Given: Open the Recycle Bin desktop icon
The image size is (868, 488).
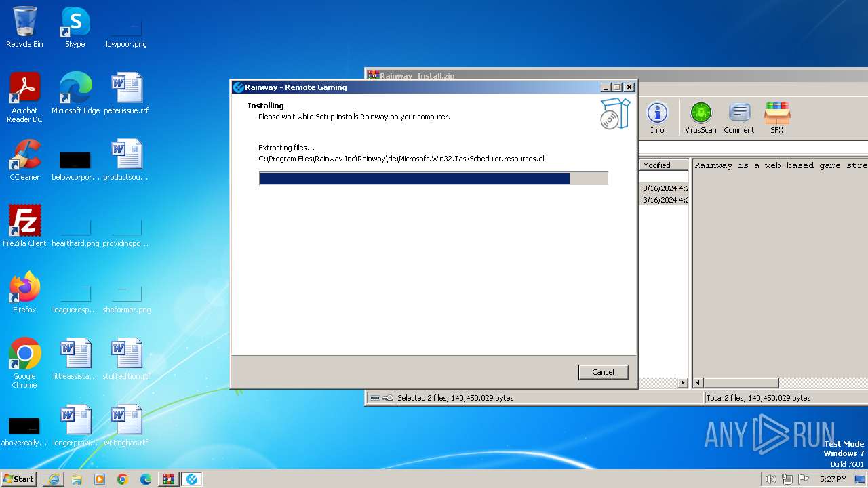Looking at the screenshot, I should tap(24, 27).
